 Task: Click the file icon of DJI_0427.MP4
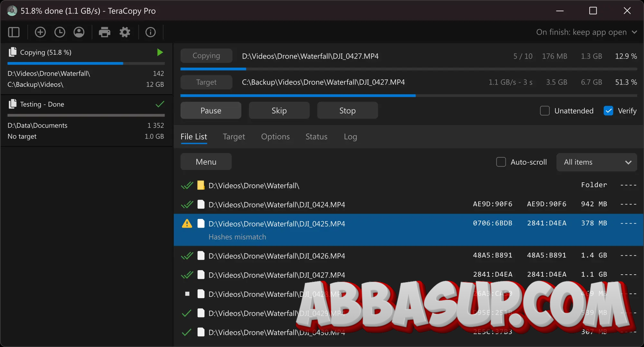(x=201, y=275)
